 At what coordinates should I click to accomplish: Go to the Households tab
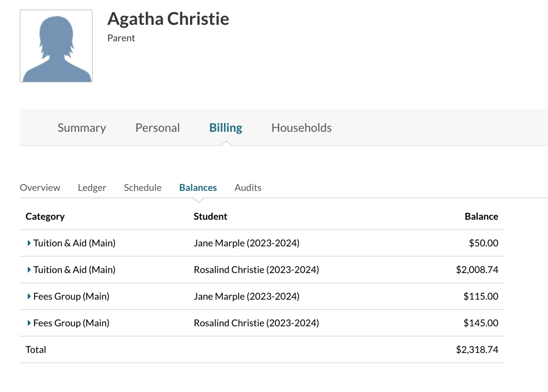pyautogui.click(x=301, y=128)
